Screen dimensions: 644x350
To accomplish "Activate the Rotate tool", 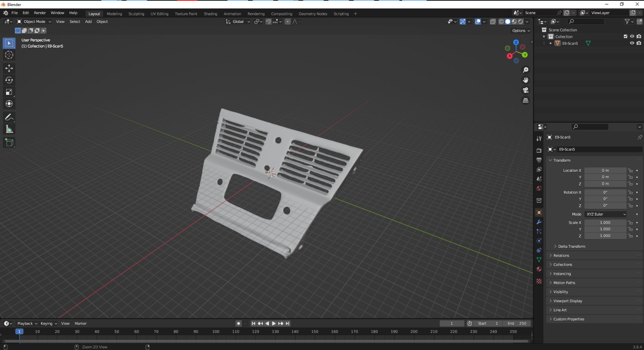I will coord(9,80).
